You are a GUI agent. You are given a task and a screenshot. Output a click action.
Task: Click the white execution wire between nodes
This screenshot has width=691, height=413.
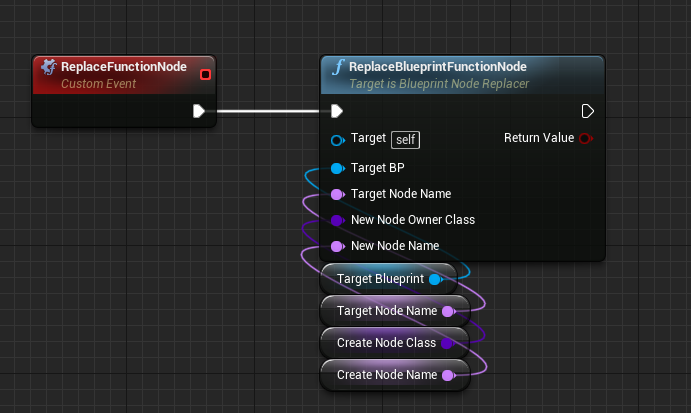[268, 111]
